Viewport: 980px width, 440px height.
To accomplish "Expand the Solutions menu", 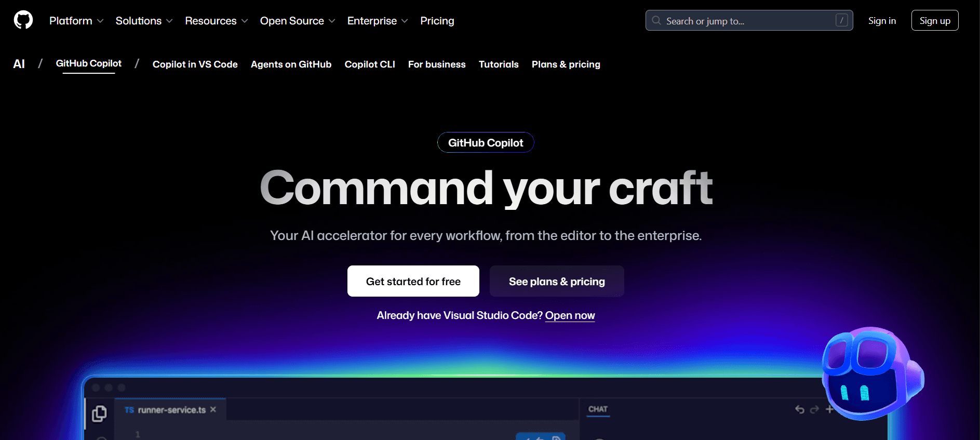I will click(144, 21).
